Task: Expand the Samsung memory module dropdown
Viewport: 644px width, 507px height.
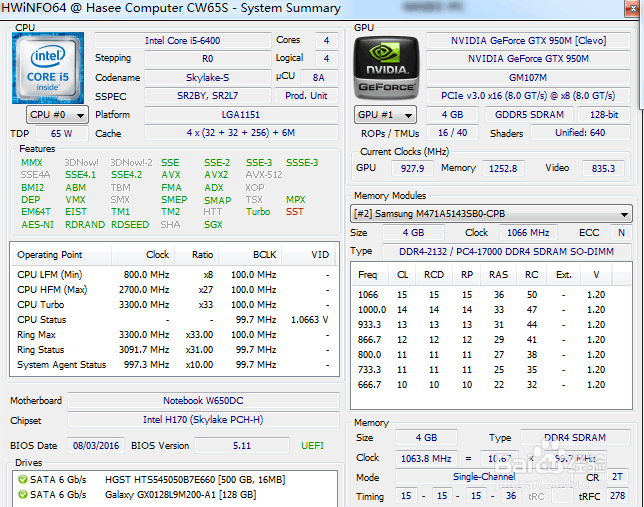Action: point(491,214)
